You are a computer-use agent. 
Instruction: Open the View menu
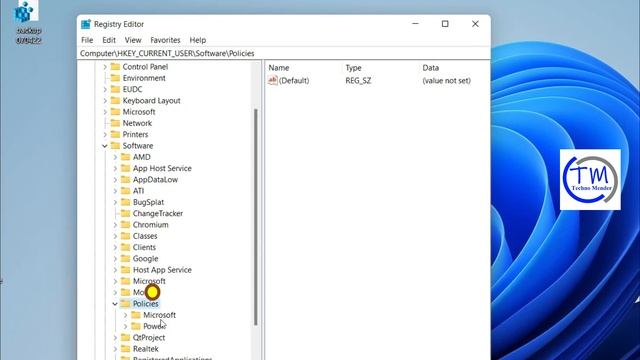point(133,40)
